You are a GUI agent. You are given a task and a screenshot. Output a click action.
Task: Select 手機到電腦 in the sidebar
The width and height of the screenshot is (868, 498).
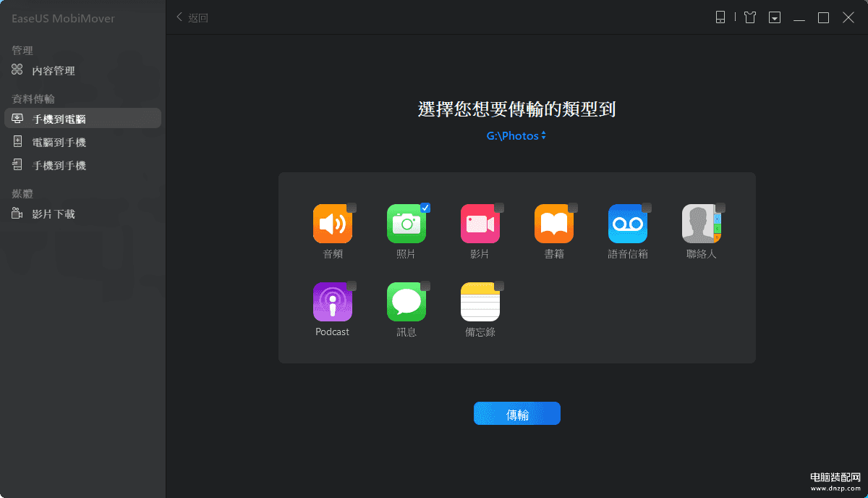tap(82, 119)
